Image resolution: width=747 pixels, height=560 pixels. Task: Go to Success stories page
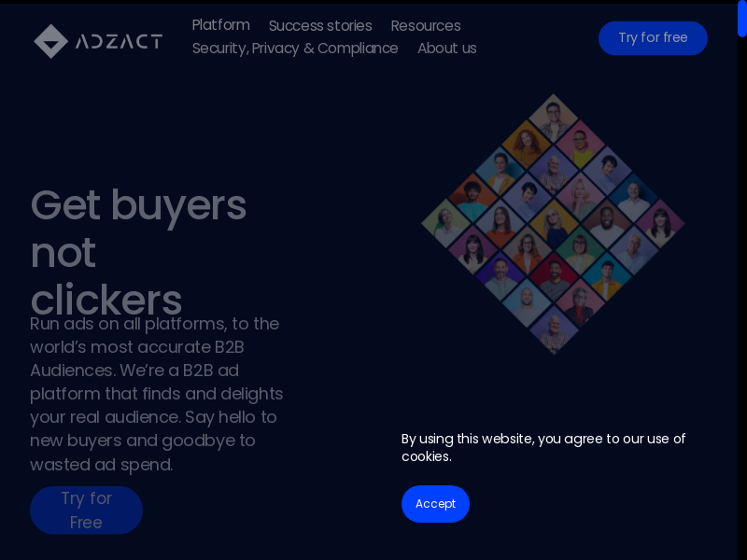(320, 26)
